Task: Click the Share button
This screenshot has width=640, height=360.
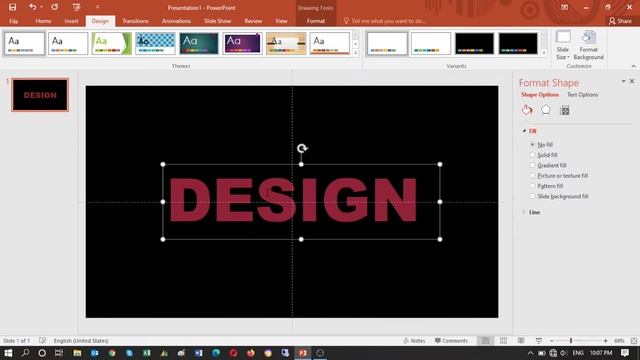Action: (x=620, y=21)
